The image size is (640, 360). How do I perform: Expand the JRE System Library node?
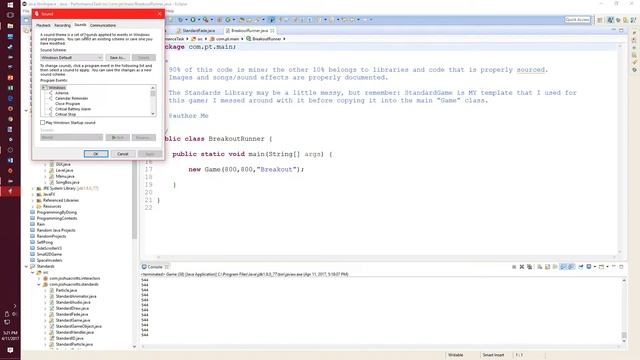point(33,189)
